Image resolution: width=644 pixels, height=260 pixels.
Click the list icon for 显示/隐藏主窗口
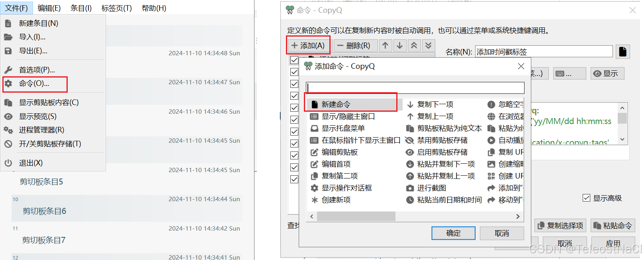point(314,116)
